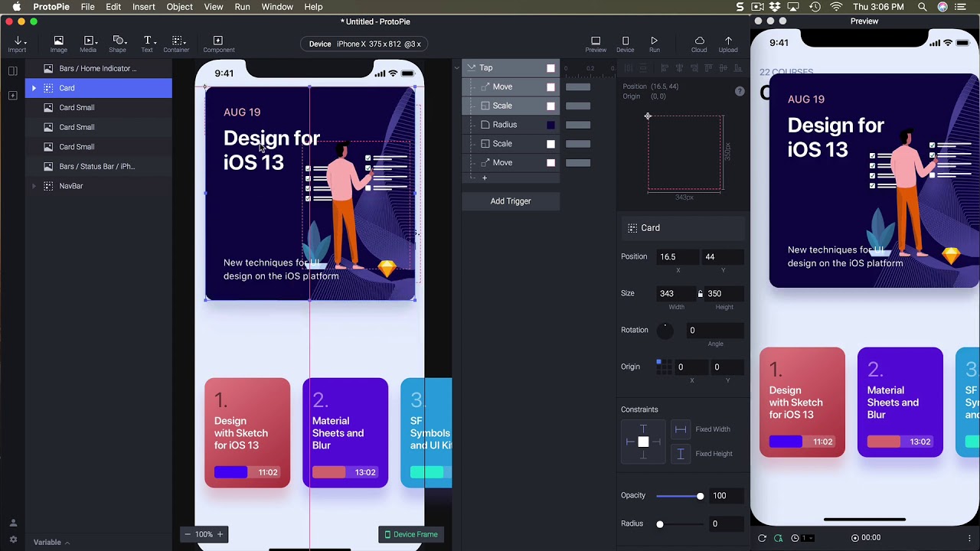This screenshot has height=551, width=980.
Task: Open the Object menu
Action: [x=179, y=7]
